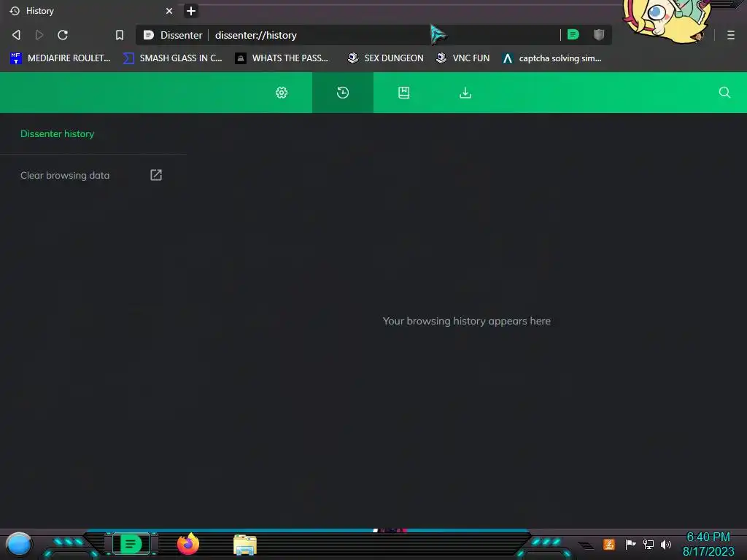Switch to Dissenter in the taskbar
The height and width of the screenshot is (560, 747).
coord(131,544)
